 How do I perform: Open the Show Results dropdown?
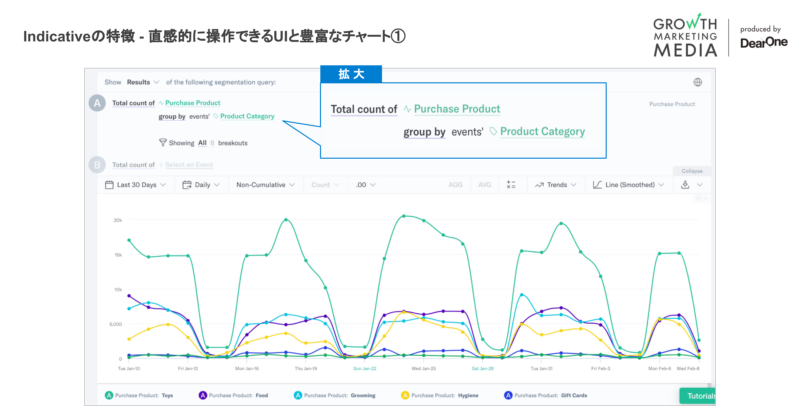(x=143, y=82)
